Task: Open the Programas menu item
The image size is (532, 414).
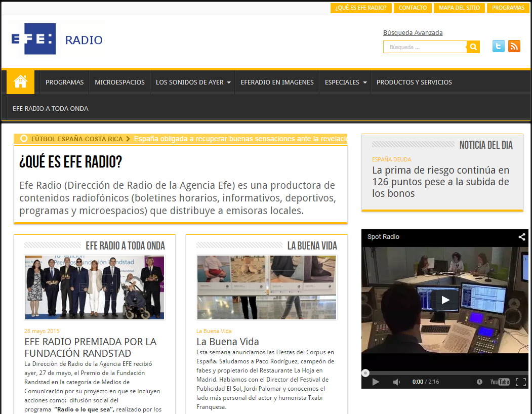Action: 64,82
